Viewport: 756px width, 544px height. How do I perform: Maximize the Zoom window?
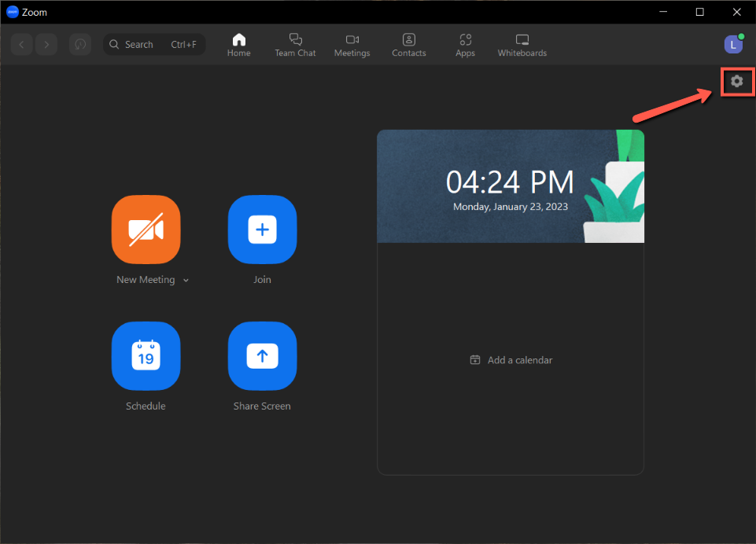pyautogui.click(x=700, y=12)
